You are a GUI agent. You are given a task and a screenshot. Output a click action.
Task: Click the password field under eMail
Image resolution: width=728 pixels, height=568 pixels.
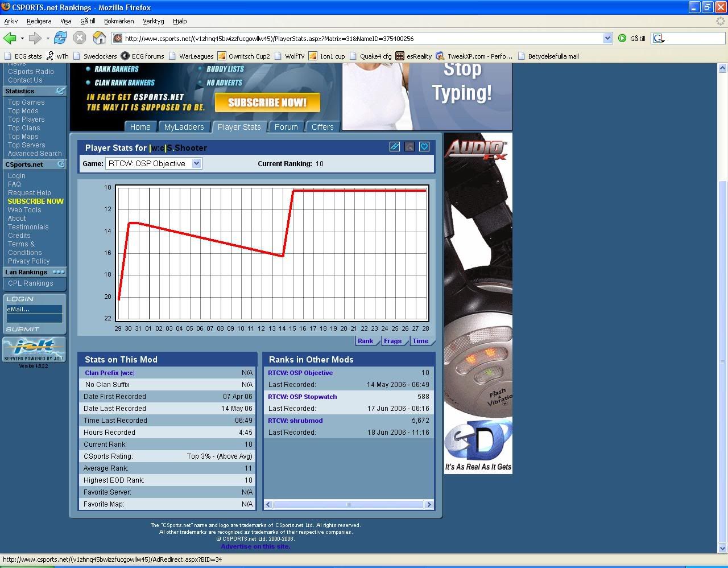[34, 319]
